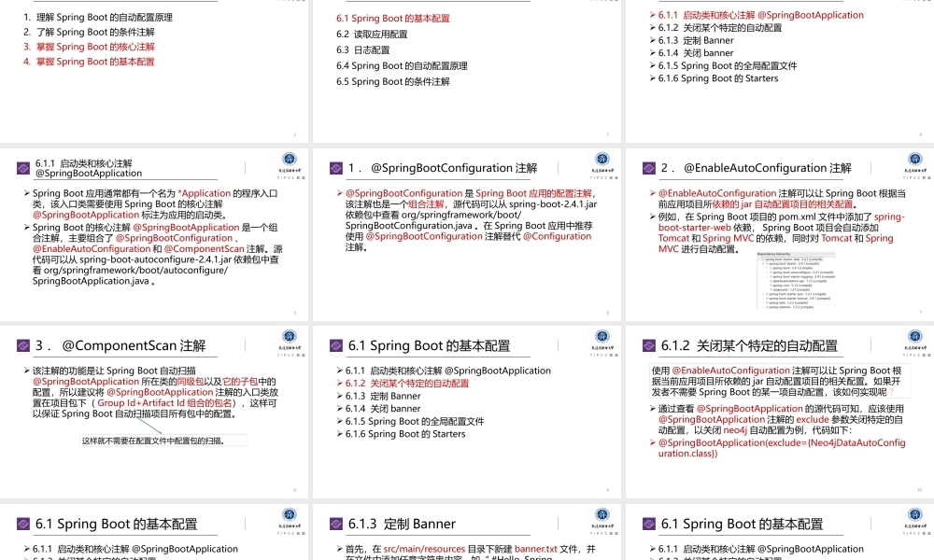Screen dimensions: 934x560
Task: Click the purple title icon on the @ComponentScan 注解 slide
Action: coord(24,346)
